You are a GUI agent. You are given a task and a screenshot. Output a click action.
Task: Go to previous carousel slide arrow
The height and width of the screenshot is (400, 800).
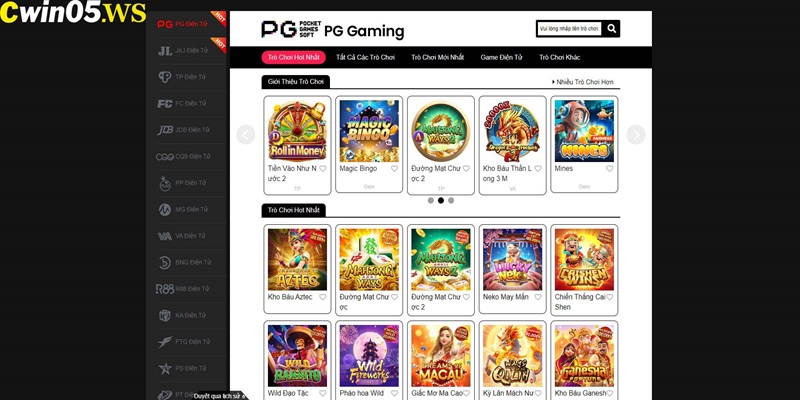pos(246,135)
